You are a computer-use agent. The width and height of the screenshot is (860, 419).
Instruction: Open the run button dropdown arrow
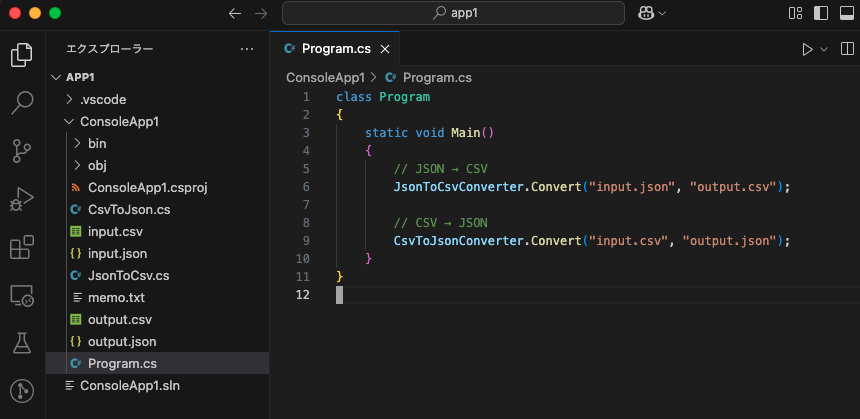point(825,48)
